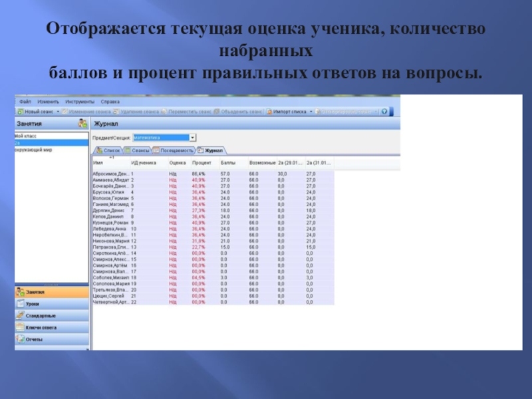
Task: Sort by the Оценка column header
Action: (180, 163)
